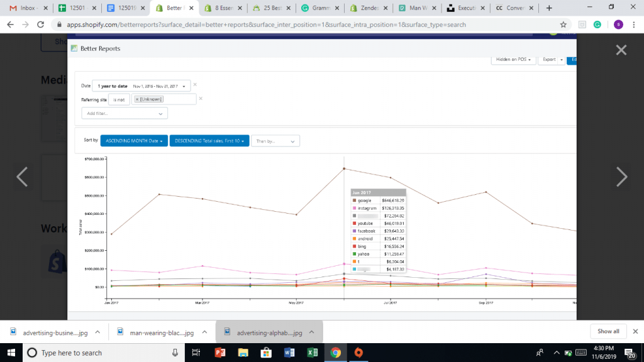Screen dimensions: 644x362
Task: Click the 'android' row in tooltip
Action: tap(378, 238)
